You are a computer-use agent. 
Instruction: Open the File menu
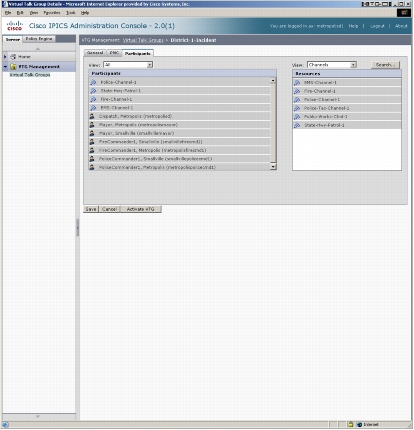point(8,13)
